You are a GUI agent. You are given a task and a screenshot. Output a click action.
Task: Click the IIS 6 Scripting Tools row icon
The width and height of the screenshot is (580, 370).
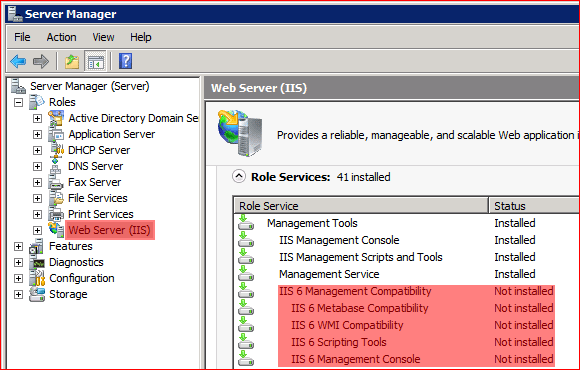click(246, 342)
